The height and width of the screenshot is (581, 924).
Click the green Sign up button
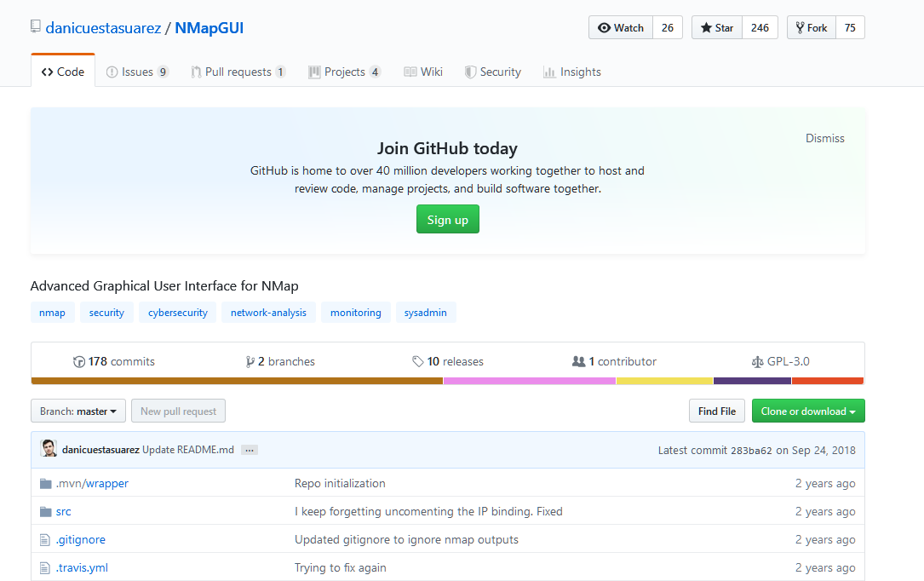[x=448, y=219]
